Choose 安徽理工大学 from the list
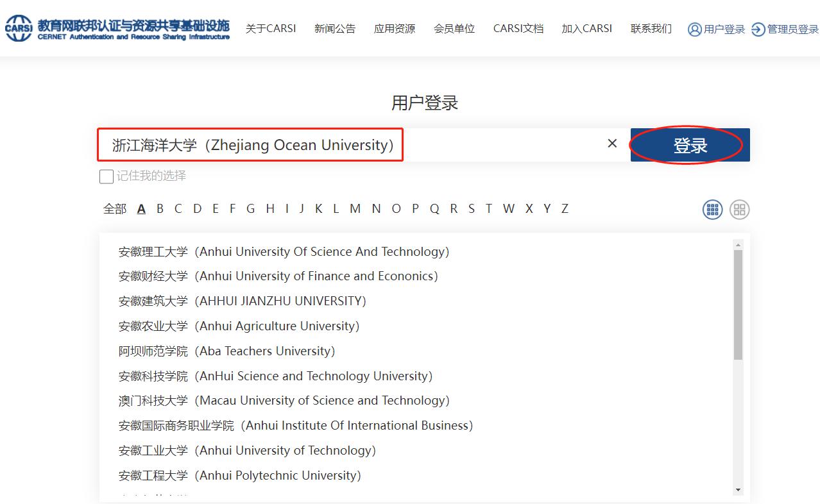820x504 pixels. [x=284, y=251]
